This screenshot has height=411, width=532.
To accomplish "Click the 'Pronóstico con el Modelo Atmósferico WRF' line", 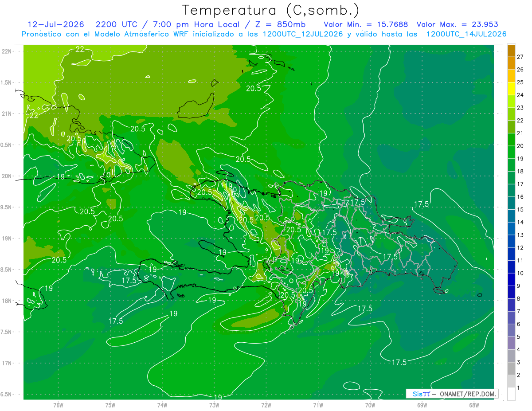I will 106,34.
